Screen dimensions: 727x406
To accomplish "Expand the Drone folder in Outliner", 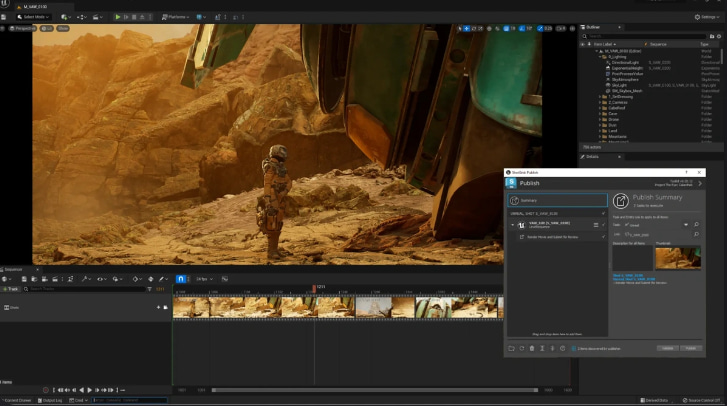I will 599,120.
